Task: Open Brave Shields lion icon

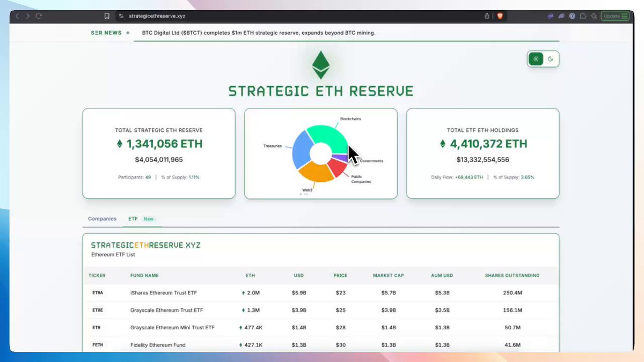Action: (500, 16)
